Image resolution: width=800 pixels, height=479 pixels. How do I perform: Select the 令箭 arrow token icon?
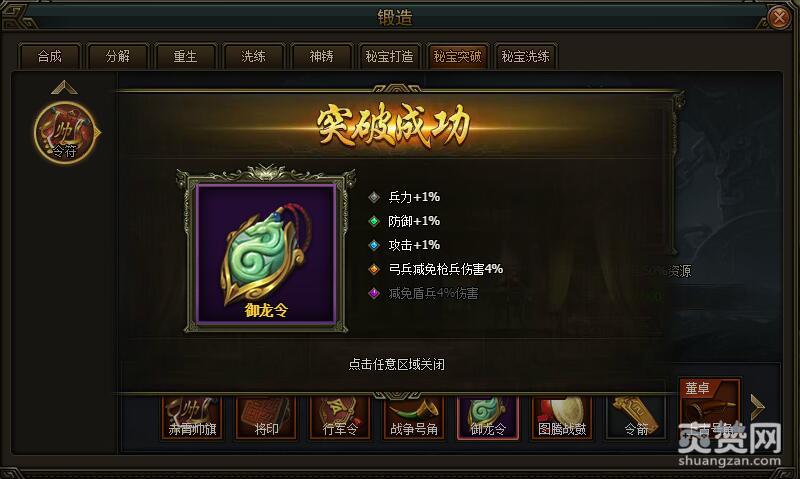click(636, 417)
